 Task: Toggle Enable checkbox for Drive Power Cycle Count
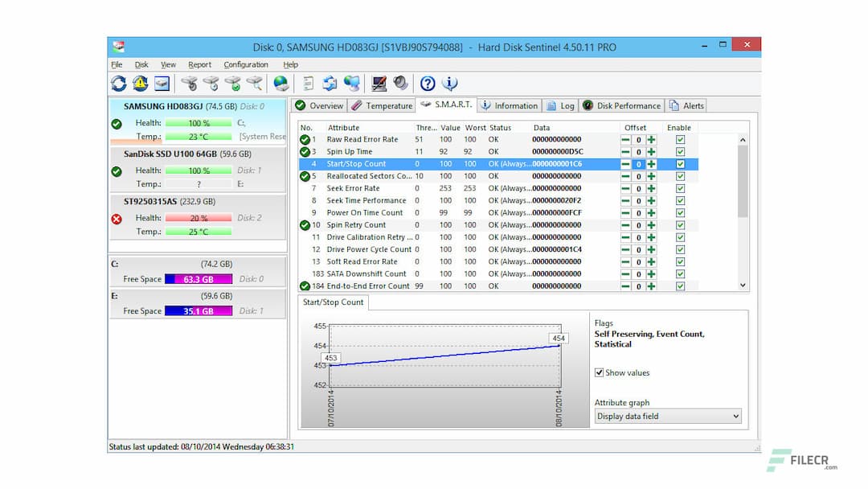pos(681,249)
